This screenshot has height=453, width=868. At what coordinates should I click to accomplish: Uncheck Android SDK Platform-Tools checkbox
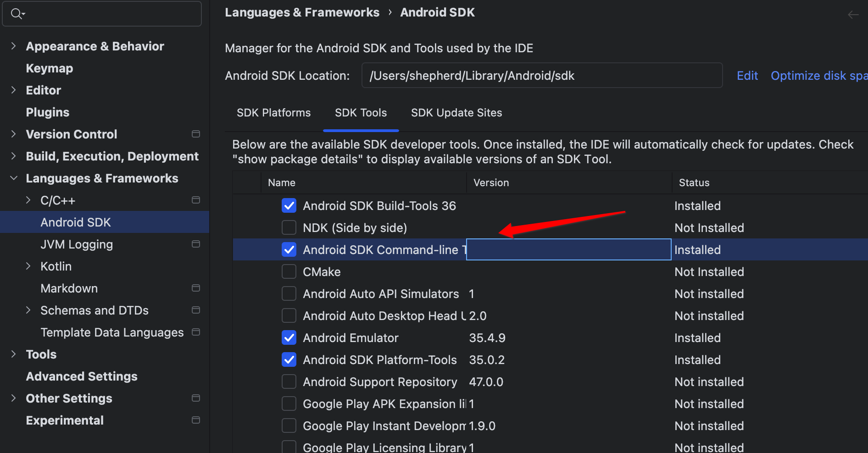289,359
